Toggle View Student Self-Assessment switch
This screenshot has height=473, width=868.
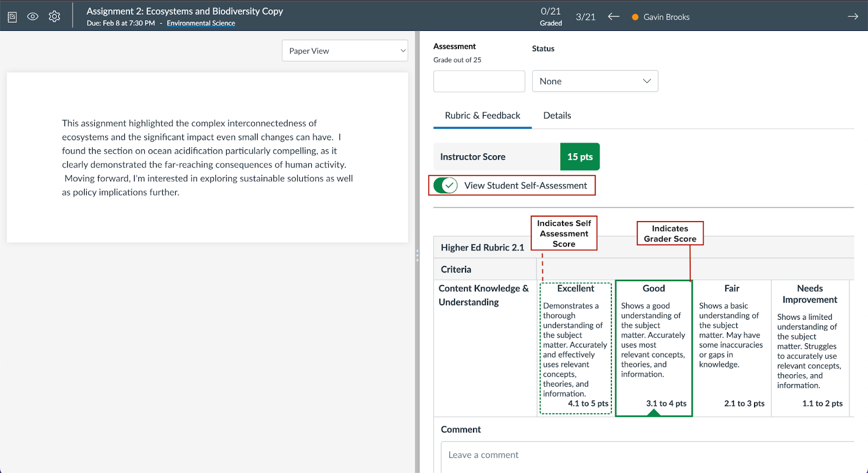click(446, 185)
